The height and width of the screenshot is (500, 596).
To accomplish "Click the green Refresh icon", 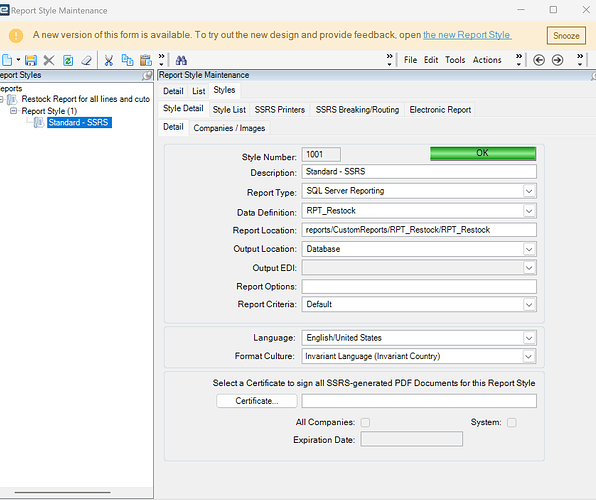I will pyautogui.click(x=68, y=60).
